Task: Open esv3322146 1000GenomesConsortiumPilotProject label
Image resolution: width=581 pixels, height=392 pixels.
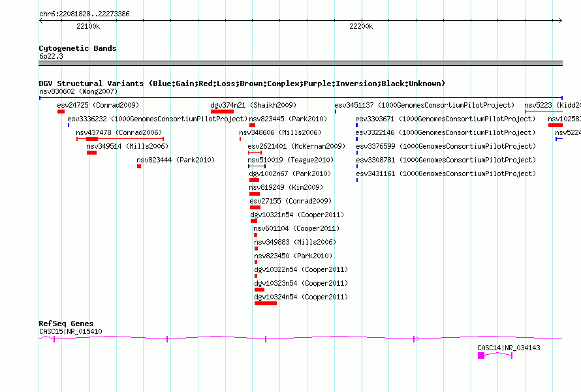Action: (x=445, y=132)
